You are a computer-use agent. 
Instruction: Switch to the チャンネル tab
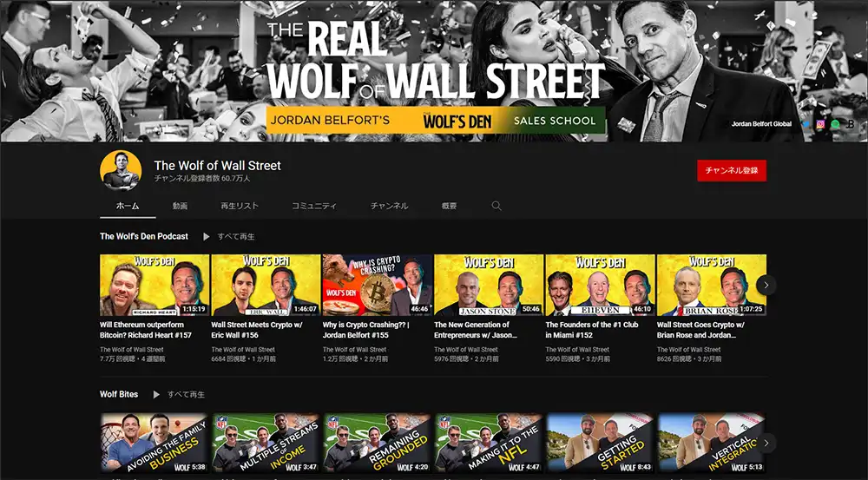389,206
